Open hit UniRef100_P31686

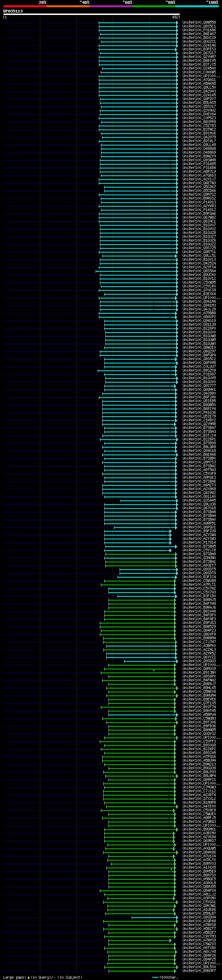(199, 30)
